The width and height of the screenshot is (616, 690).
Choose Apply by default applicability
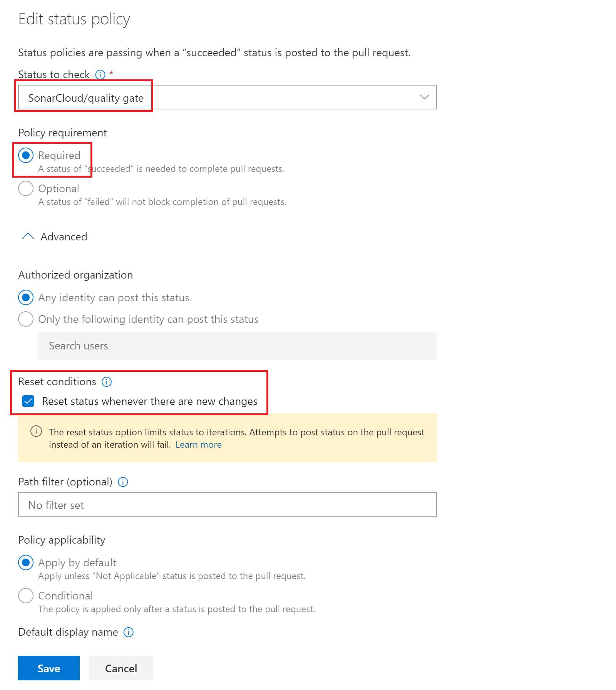[26, 563]
